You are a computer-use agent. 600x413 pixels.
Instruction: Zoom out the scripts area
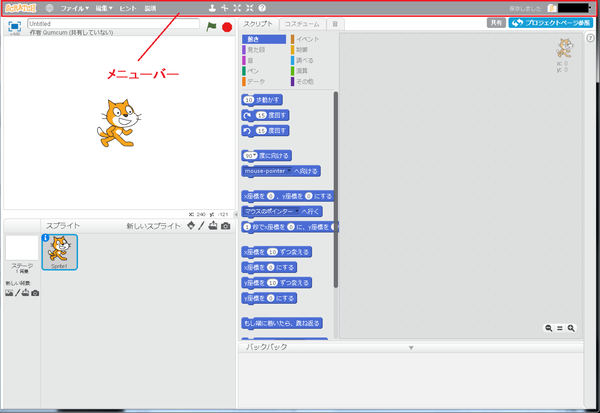tap(549, 328)
